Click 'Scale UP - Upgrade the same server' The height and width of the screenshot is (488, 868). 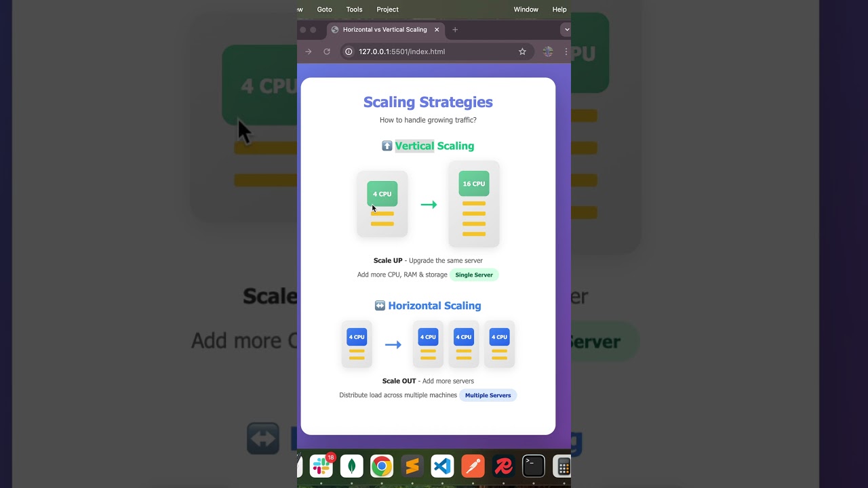[x=428, y=261]
